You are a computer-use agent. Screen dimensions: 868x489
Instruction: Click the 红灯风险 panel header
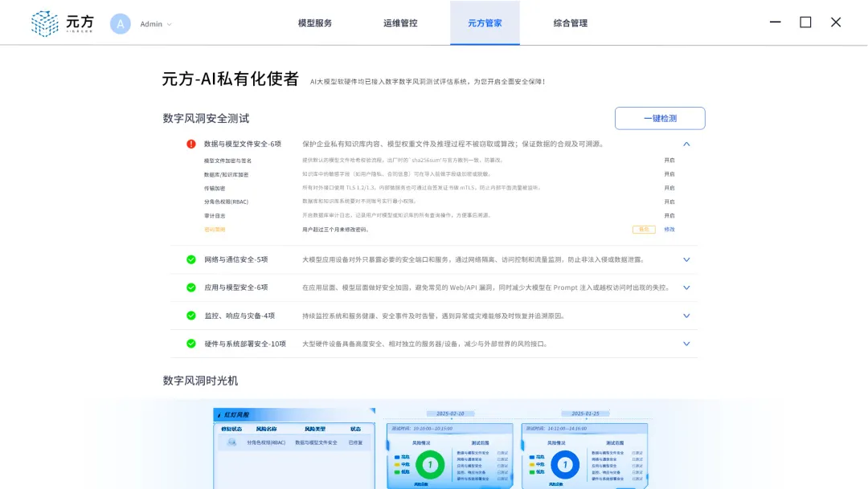point(294,415)
